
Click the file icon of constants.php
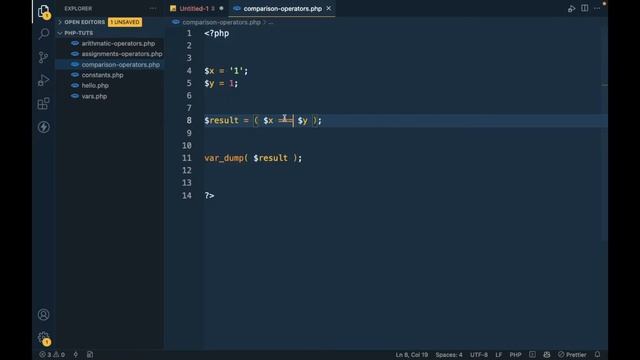(x=75, y=75)
